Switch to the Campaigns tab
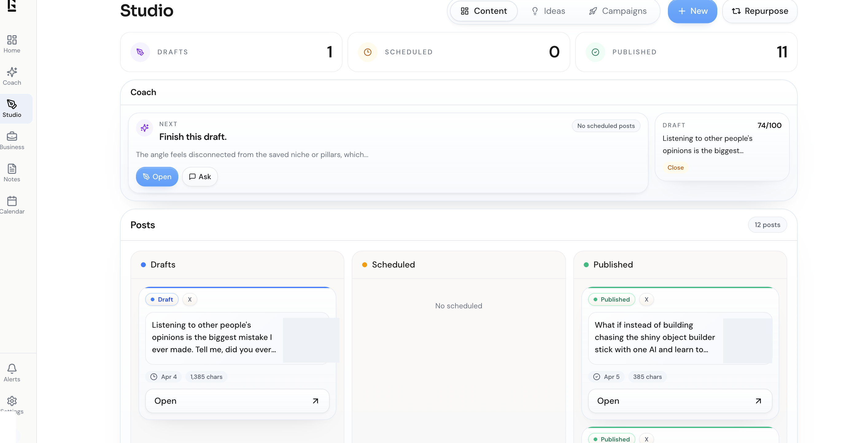 [x=618, y=11]
